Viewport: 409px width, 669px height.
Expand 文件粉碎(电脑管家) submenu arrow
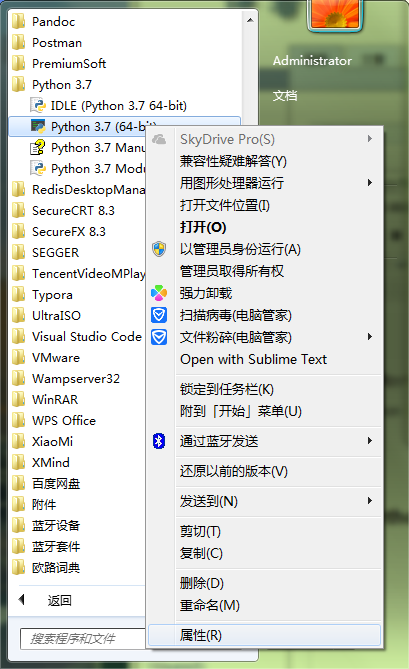[370, 337]
